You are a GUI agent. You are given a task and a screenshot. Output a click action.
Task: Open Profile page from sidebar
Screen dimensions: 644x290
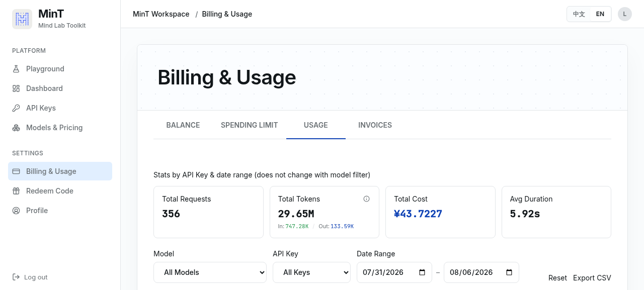pos(60,211)
